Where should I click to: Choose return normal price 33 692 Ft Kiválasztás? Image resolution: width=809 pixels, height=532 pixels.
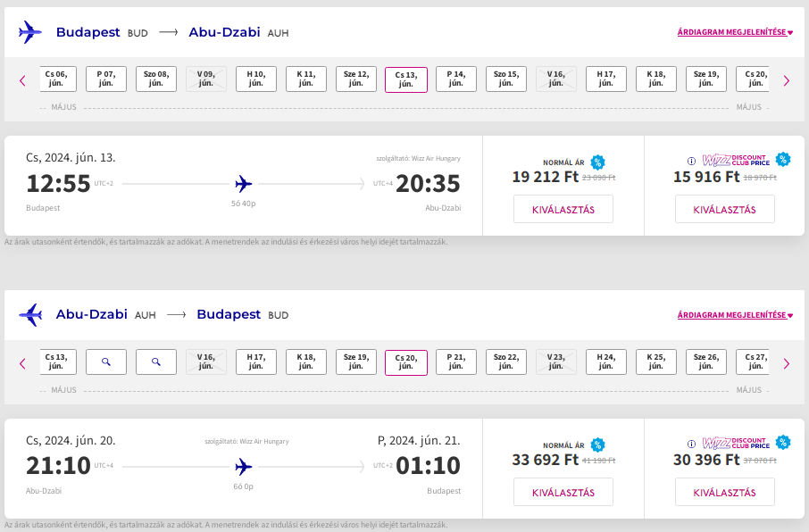(563, 492)
